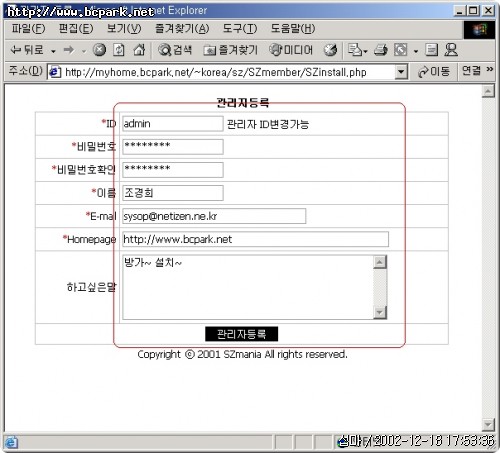Click the Forward arrow button
500x453 pixels.
click(69, 50)
